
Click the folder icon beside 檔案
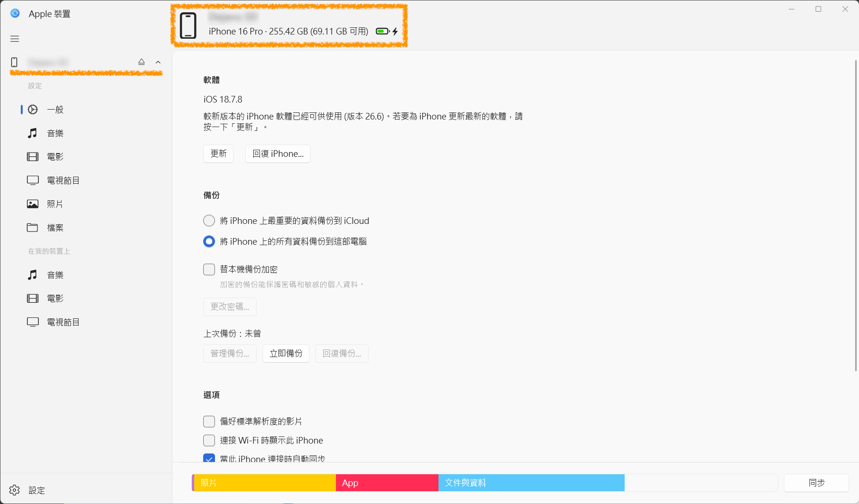tap(33, 228)
